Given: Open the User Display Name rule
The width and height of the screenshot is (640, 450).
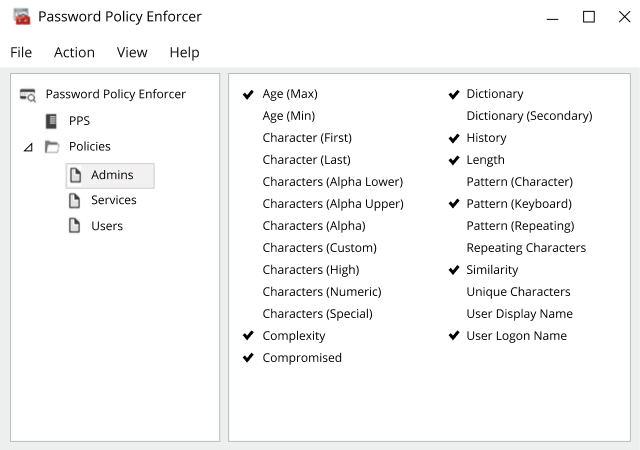Looking at the screenshot, I should (x=520, y=314).
